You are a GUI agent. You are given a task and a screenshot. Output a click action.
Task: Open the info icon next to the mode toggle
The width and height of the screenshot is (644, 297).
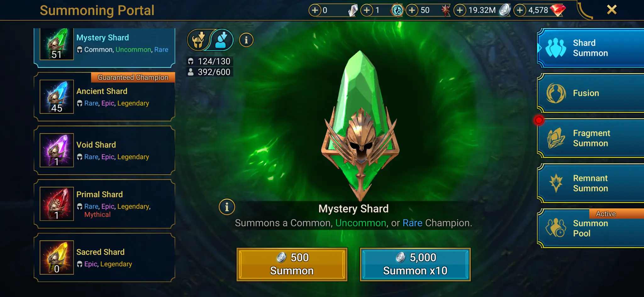246,40
